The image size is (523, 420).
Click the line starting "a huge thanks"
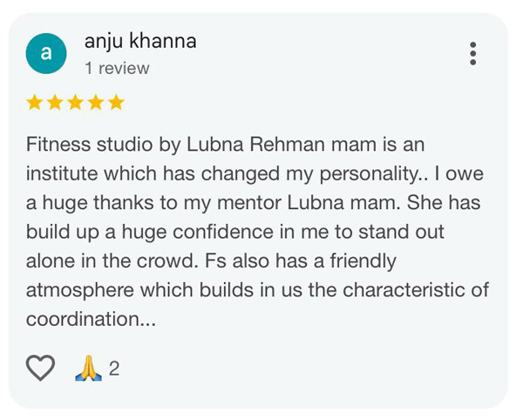click(x=253, y=202)
